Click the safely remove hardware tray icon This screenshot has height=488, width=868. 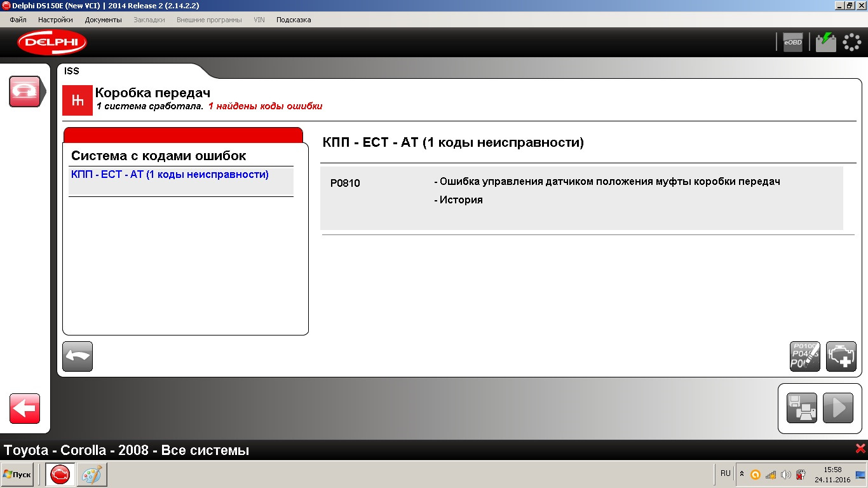[801, 474]
